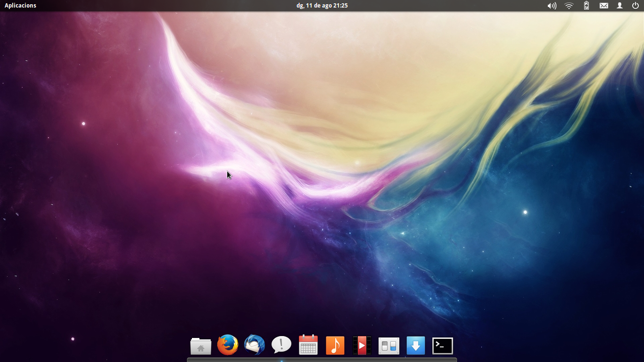Open the Wi-Fi network indicator
This screenshot has height=362, width=644.
(x=569, y=6)
